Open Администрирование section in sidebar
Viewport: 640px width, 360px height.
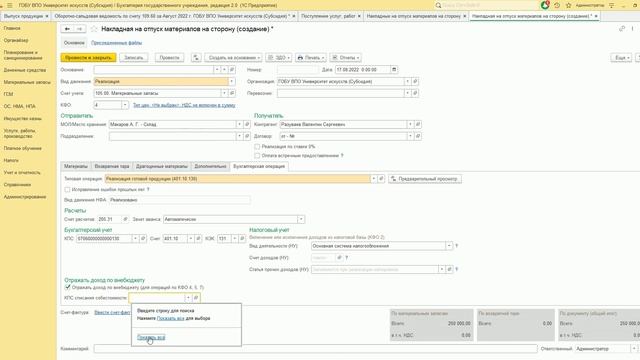[x=25, y=197]
